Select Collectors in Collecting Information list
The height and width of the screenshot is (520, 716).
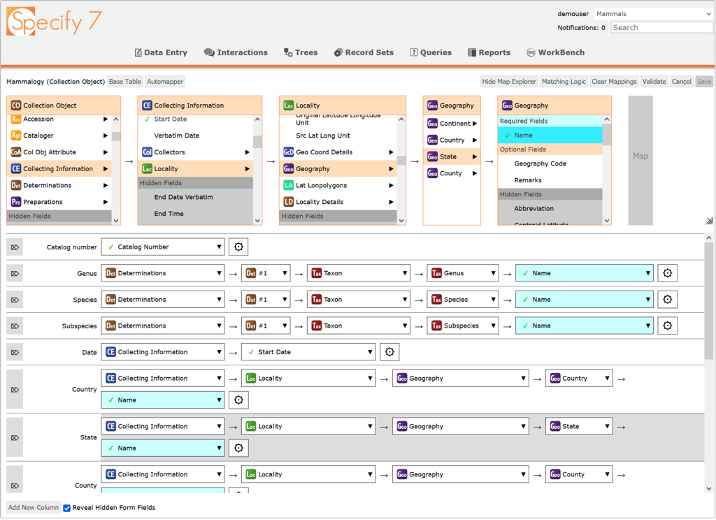[195, 152]
